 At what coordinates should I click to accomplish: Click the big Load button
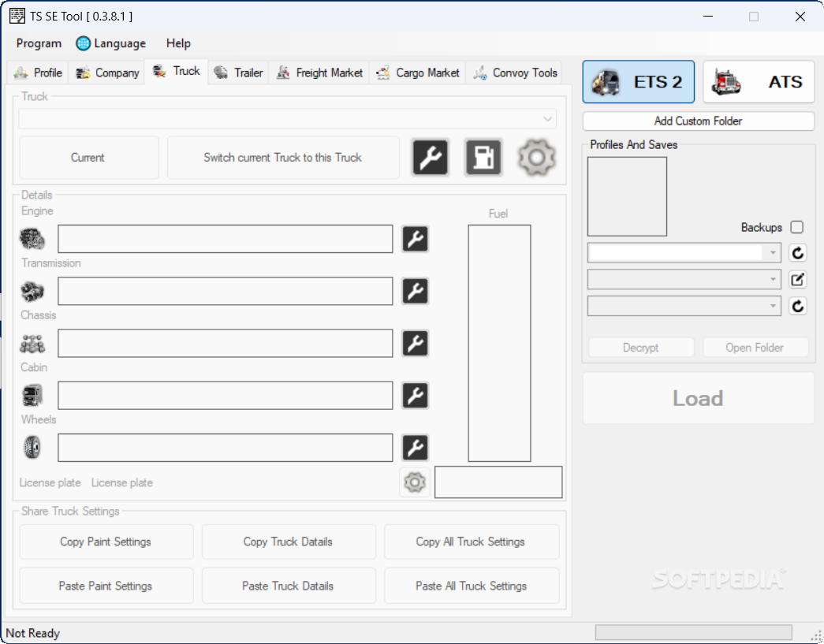[x=699, y=398]
